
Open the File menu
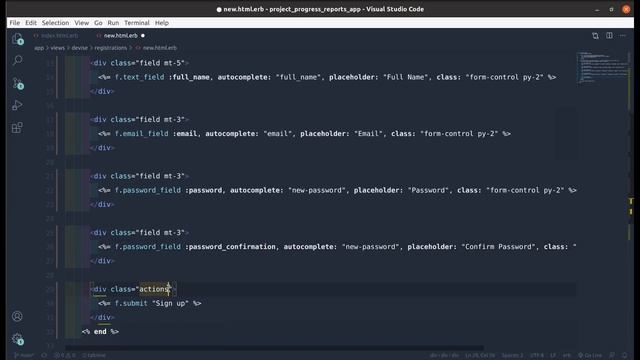(15, 23)
